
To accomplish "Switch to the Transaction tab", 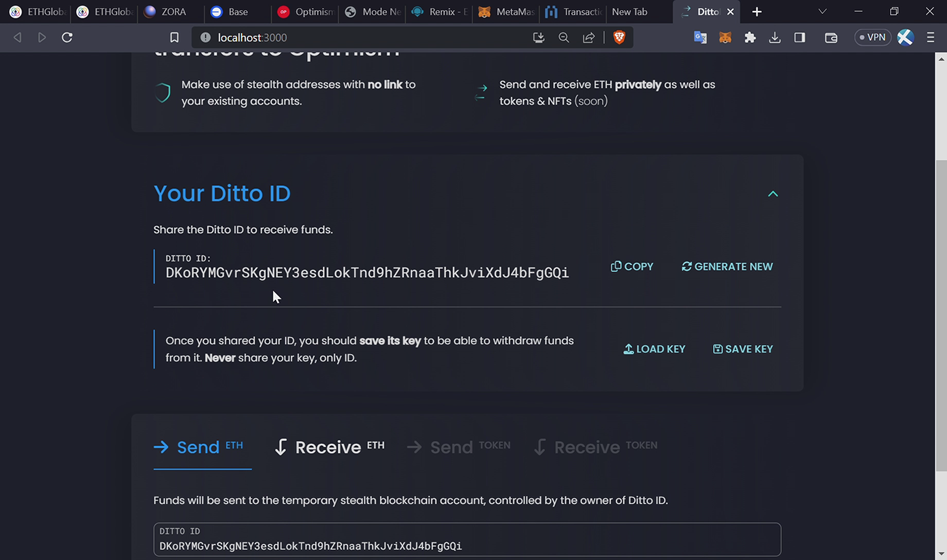I will coord(572,12).
